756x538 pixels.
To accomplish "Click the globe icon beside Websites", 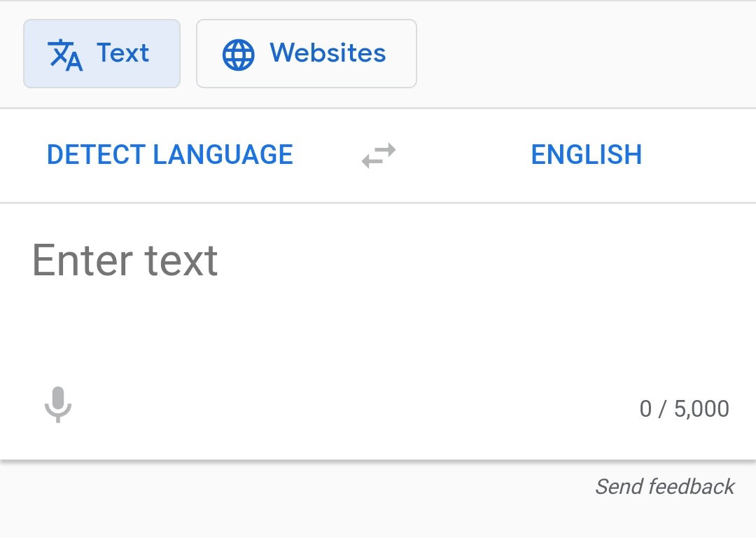I will coord(238,55).
